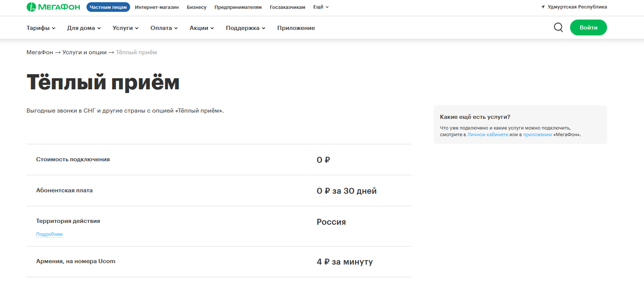644x286 pixels.
Task: Click the Тёплый приём breadcrumb text
Action: point(137,52)
